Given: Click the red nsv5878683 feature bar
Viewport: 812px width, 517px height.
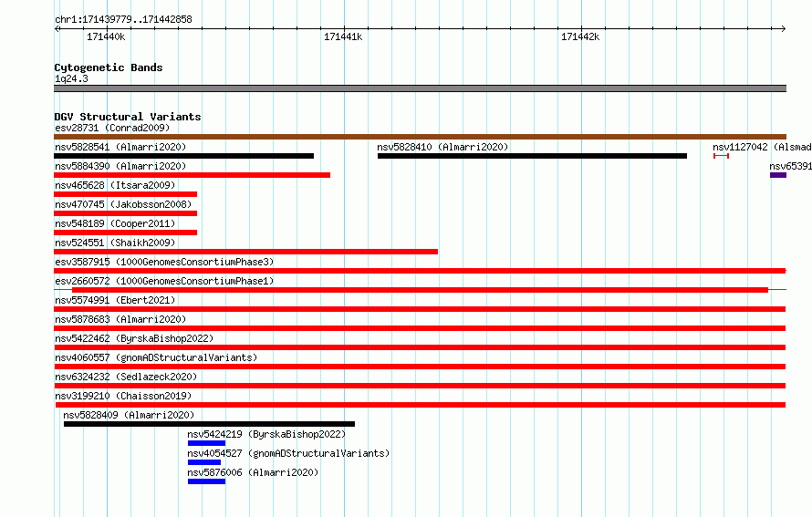Looking at the screenshot, I should (x=420, y=328).
